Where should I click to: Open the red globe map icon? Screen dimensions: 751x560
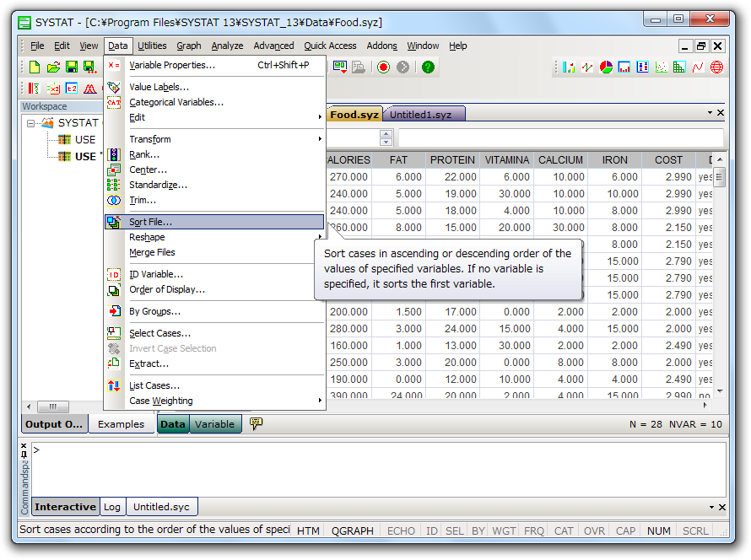click(x=716, y=67)
